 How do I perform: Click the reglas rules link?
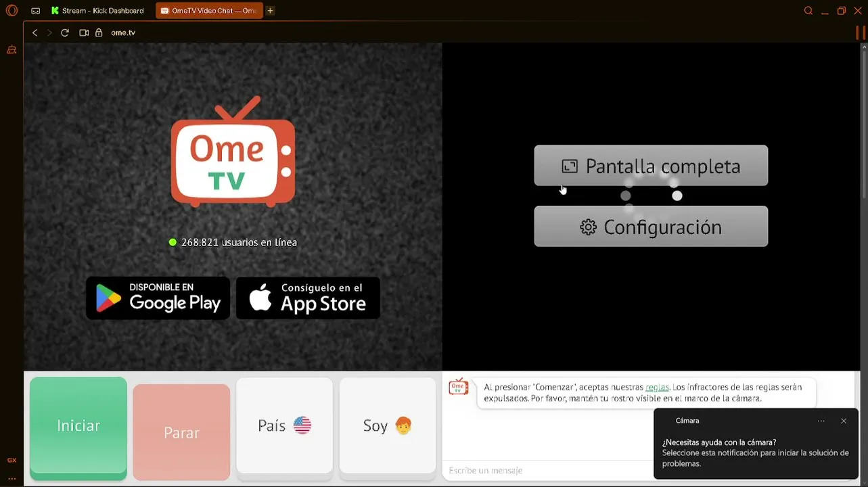(657, 388)
